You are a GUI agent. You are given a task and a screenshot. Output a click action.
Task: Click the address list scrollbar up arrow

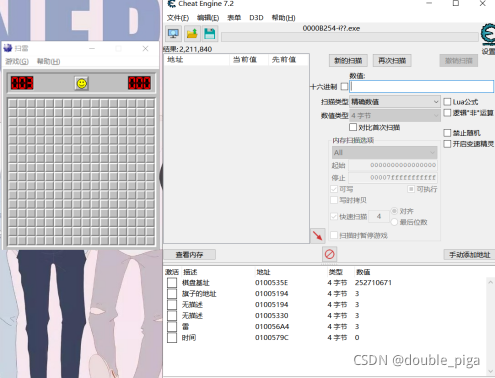(490, 282)
